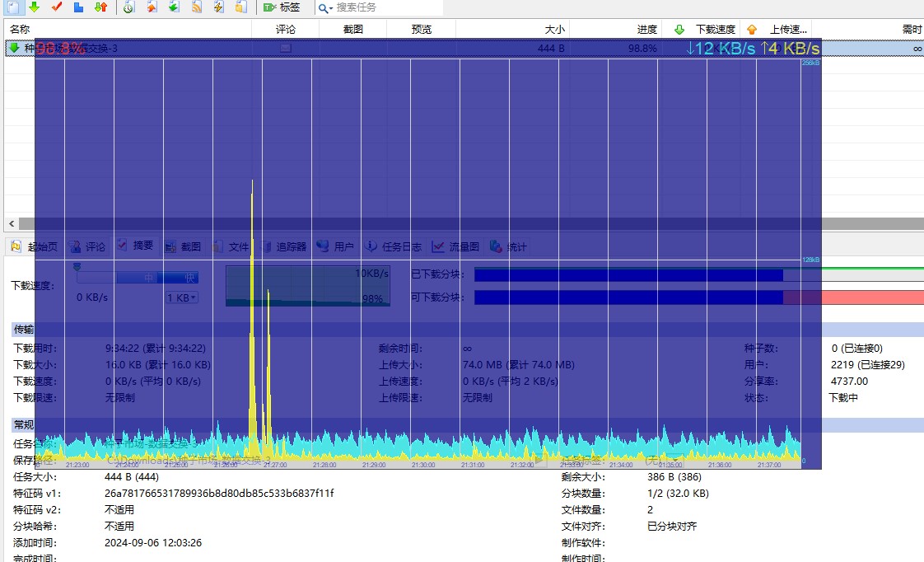Sort by 截图 column header
Screen dimensions: 924x562
coord(353,29)
